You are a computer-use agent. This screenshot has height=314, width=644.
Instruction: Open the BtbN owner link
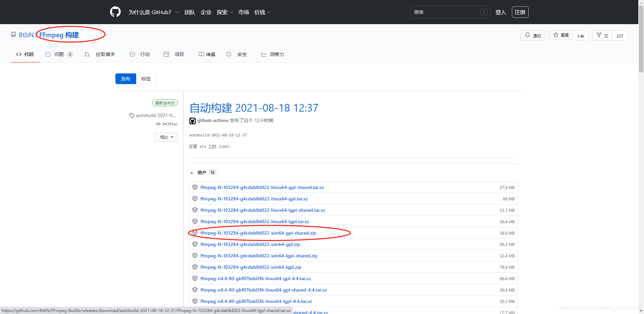[x=26, y=35]
